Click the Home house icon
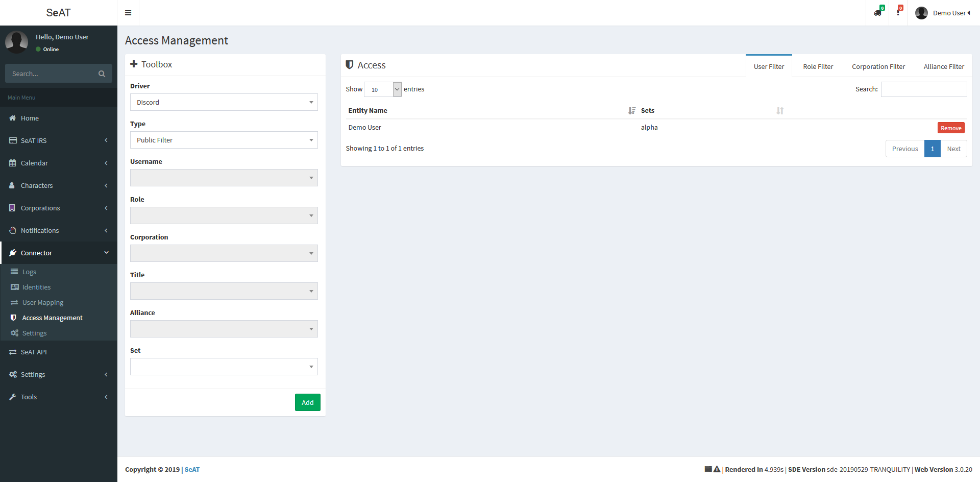The width and height of the screenshot is (980, 482). [13, 118]
